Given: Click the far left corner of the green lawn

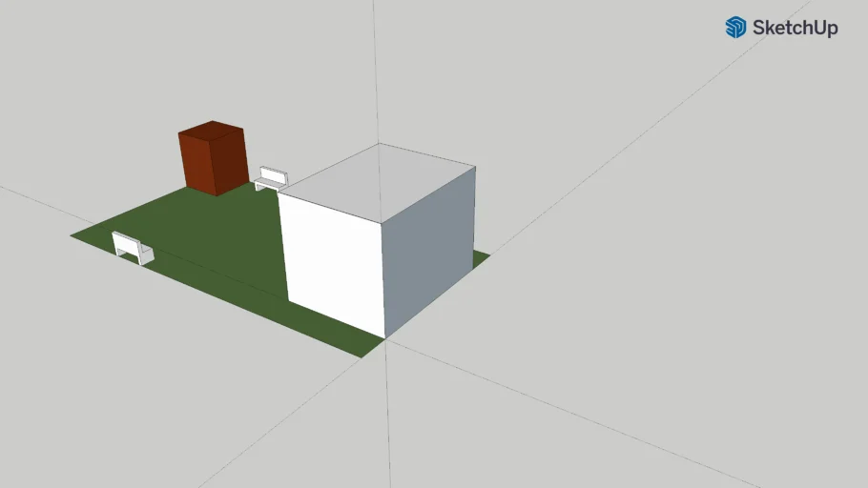Looking at the screenshot, I should point(72,235).
